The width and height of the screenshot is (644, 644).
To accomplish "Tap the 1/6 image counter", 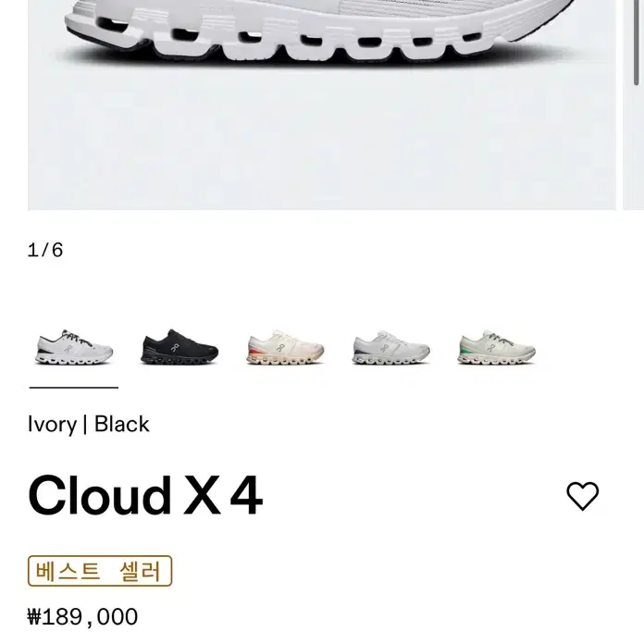I will (x=45, y=250).
